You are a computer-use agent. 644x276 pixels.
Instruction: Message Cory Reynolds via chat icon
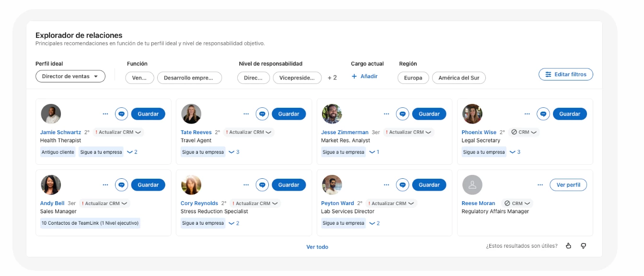point(262,185)
